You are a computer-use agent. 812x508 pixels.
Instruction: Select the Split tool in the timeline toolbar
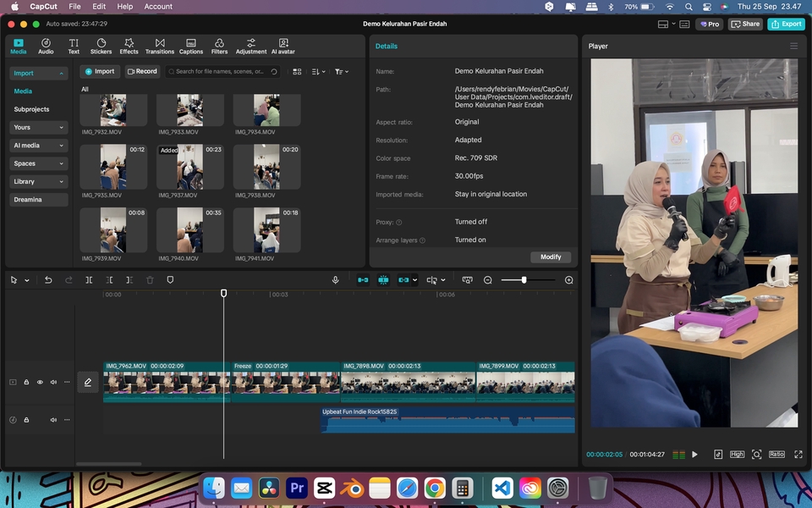point(89,279)
